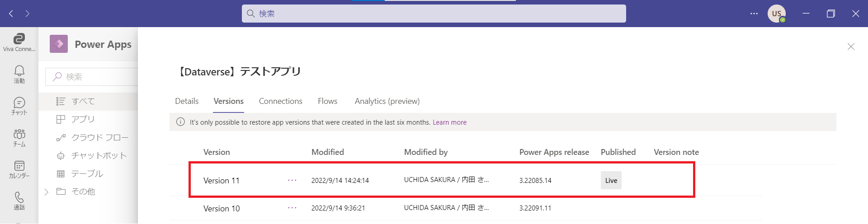The height and width of the screenshot is (224, 868).
Task: Open the Calls (通話) phone icon
Action: (x=19, y=201)
